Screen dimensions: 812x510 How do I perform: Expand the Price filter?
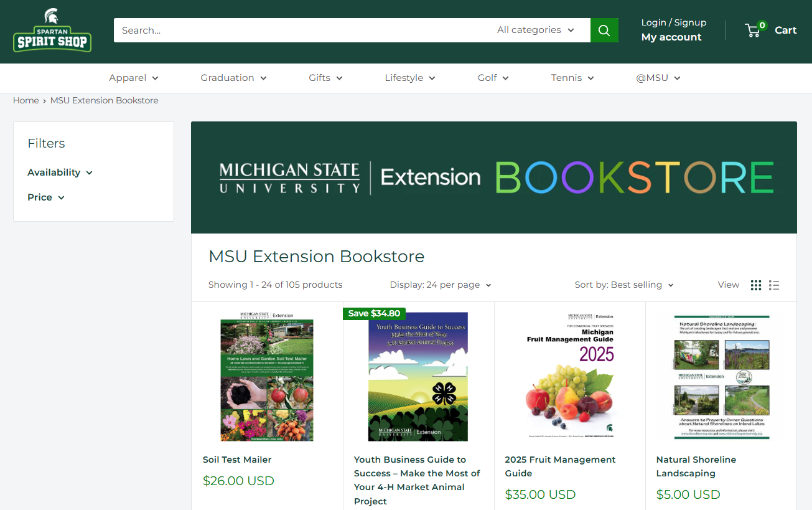tap(46, 197)
